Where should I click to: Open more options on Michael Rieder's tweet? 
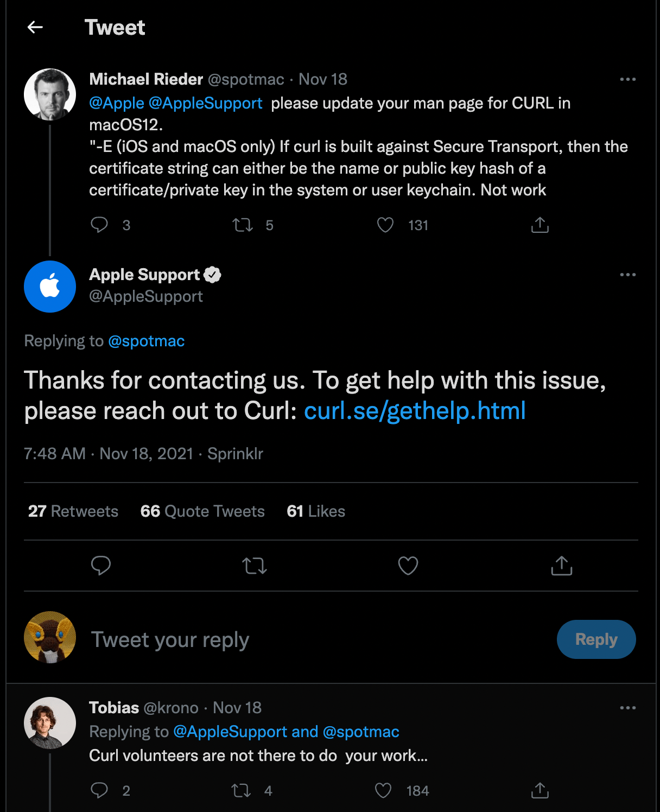[x=628, y=79]
